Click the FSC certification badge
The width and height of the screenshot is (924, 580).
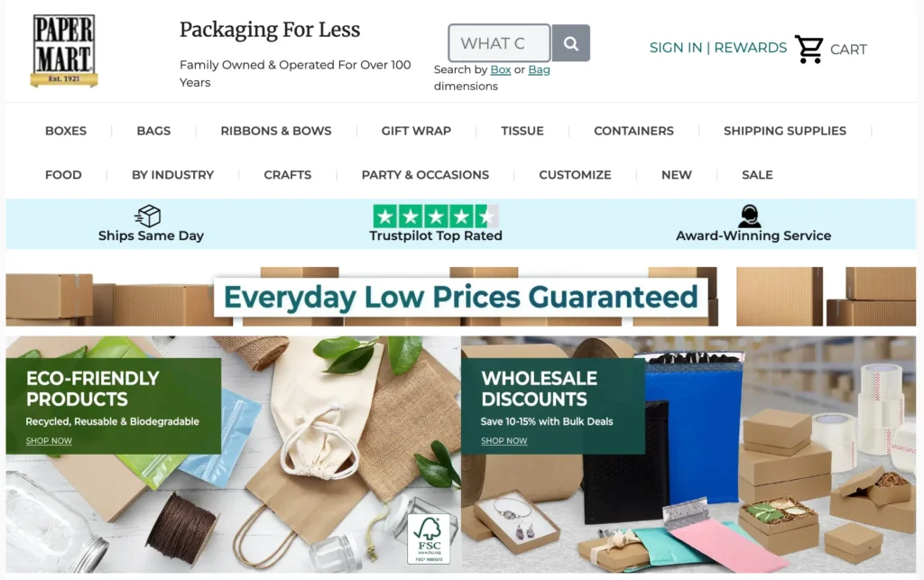(x=429, y=539)
